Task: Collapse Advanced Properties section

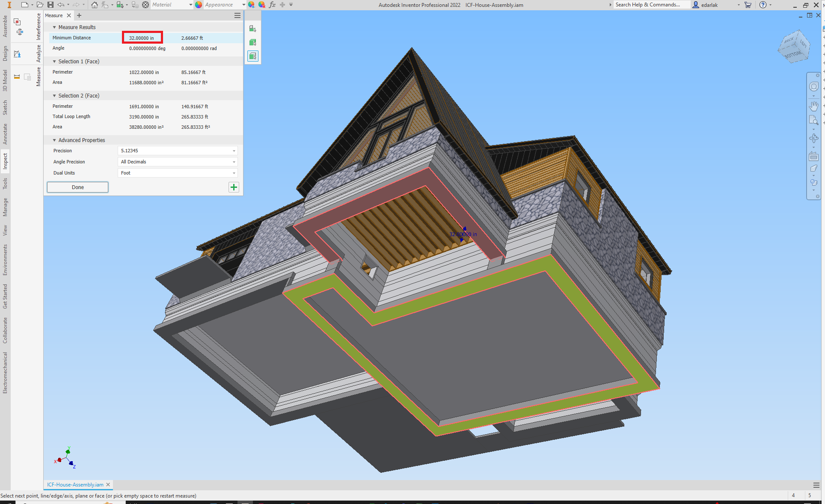Action: tap(54, 140)
